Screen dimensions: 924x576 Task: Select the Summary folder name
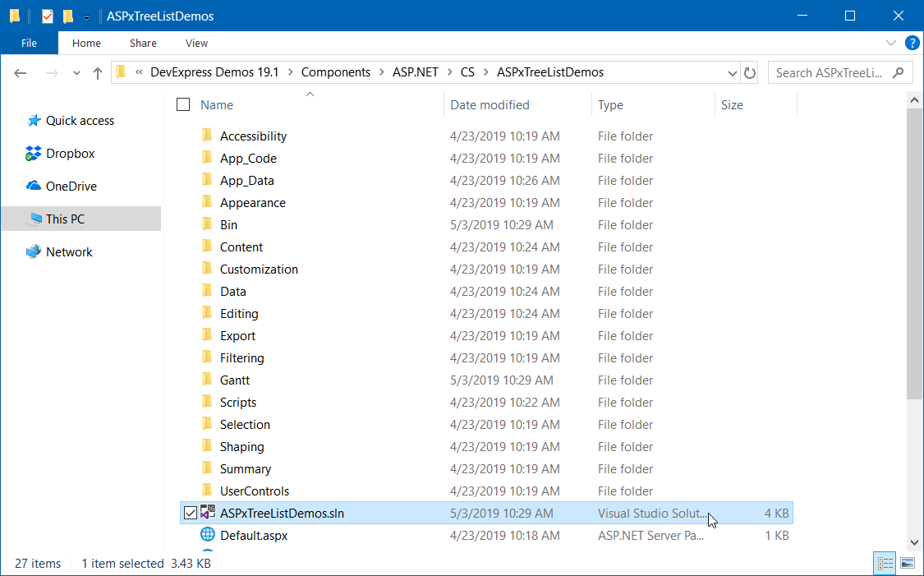[x=246, y=469]
